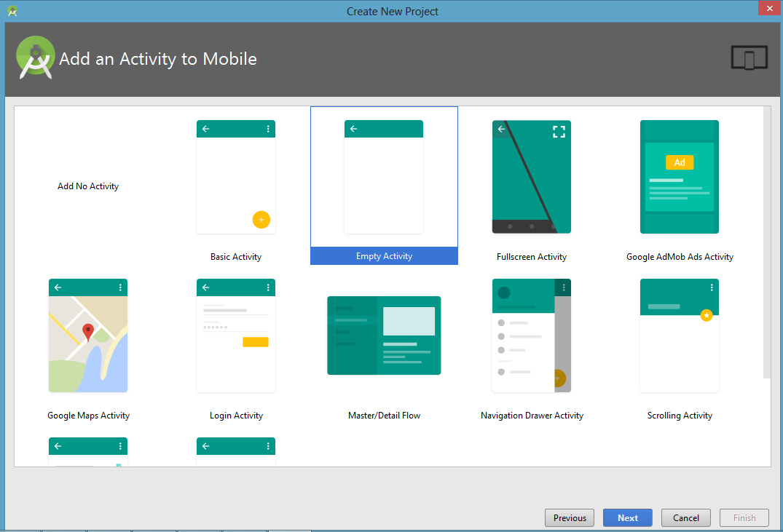783x532 pixels.
Task: Click the Fullscreen Activity label
Action: [x=531, y=256]
